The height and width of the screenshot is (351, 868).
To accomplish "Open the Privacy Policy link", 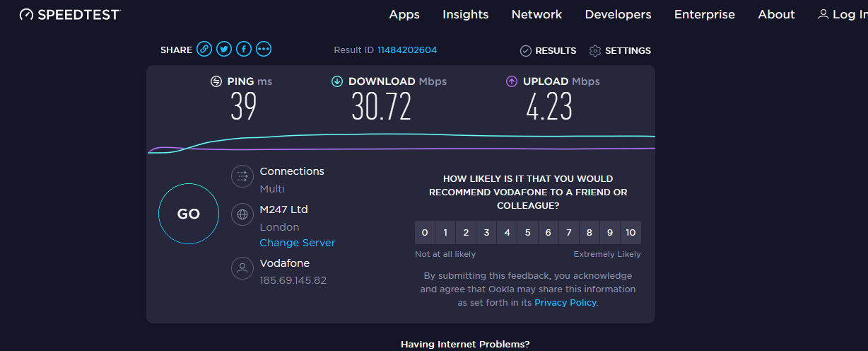I will pyautogui.click(x=565, y=302).
